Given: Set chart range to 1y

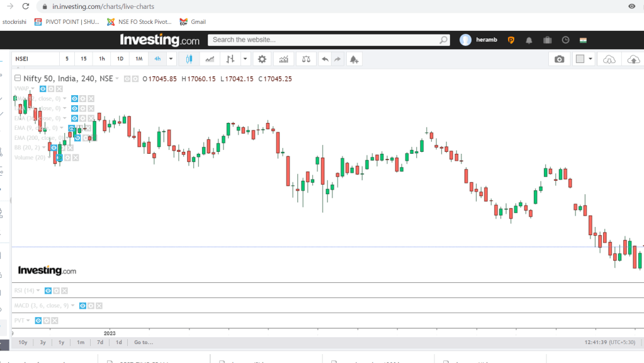Looking at the screenshot, I should pyautogui.click(x=62, y=342).
